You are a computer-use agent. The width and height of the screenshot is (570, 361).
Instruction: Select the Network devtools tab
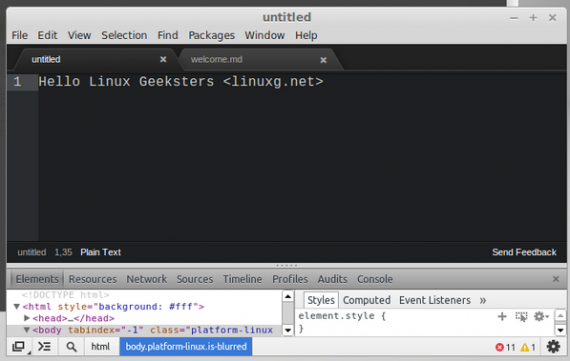[x=146, y=279]
